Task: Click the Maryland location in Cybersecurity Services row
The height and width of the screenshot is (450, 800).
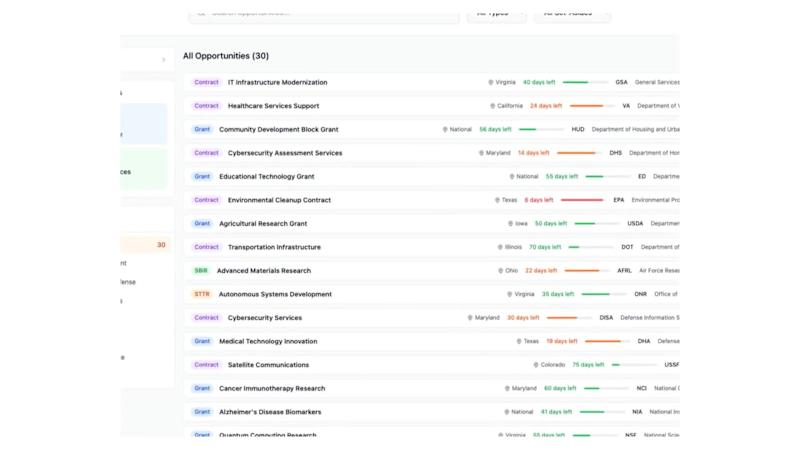Action: tap(487, 318)
